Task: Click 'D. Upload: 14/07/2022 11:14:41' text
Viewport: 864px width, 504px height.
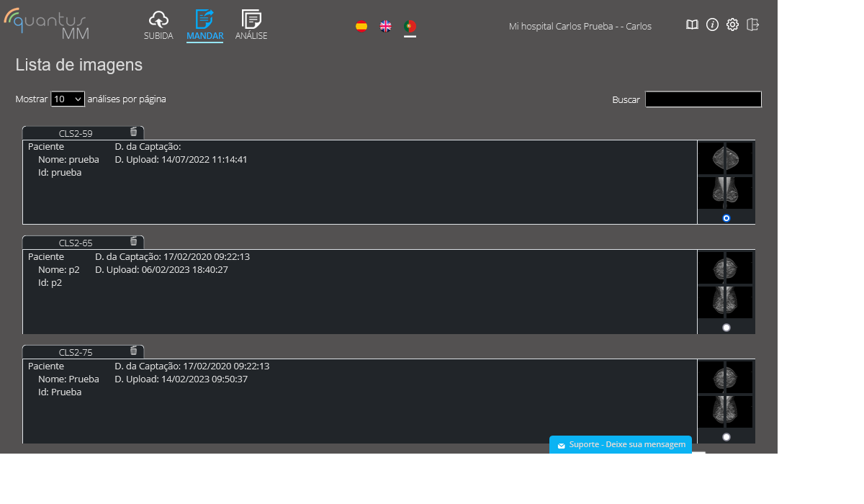Action: [181, 159]
